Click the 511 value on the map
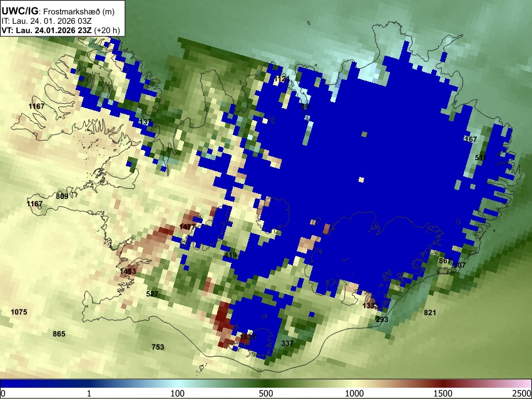The image size is (532, 399). click(x=481, y=158)
